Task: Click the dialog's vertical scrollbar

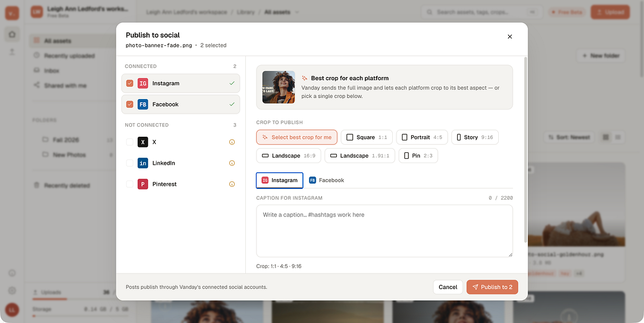Action: 525,150
